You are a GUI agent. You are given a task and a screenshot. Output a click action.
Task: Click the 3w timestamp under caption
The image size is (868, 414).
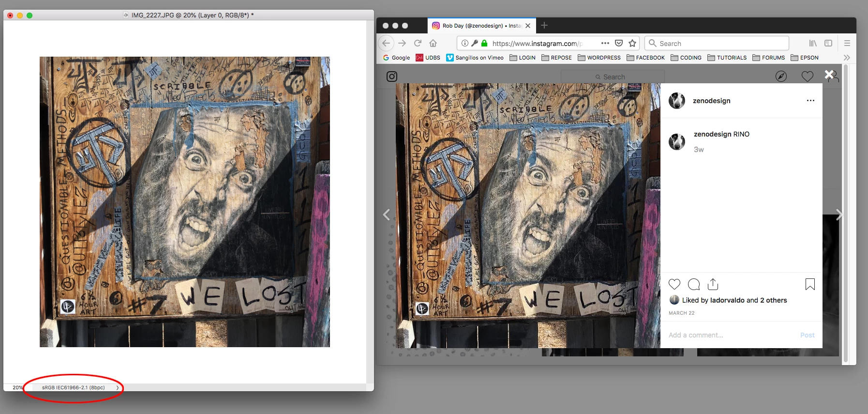699,150
